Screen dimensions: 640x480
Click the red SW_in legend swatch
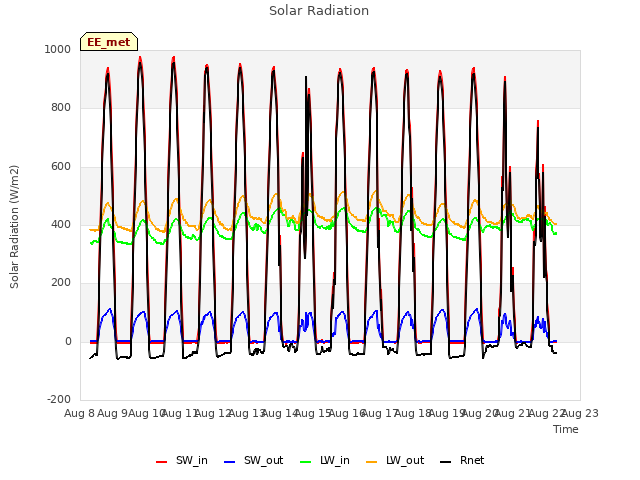coord(162,462)
